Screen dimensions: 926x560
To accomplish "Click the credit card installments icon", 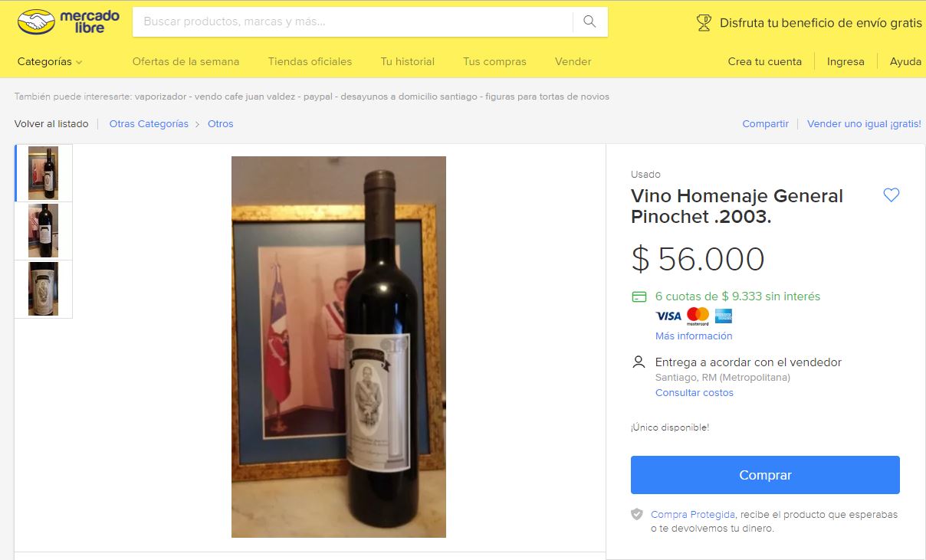I will 639,296.
